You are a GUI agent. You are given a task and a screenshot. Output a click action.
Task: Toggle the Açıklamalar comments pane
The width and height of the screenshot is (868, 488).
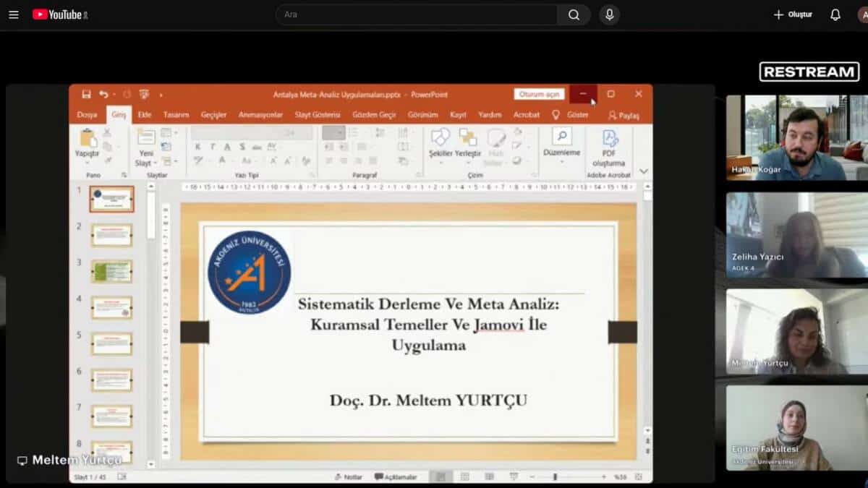pos(396,477)
